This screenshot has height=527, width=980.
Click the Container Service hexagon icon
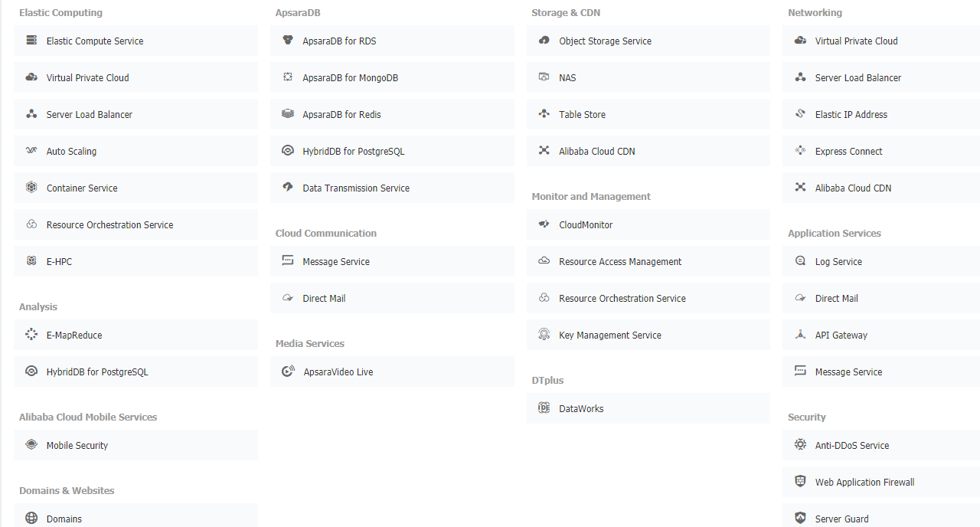click(x=31, y=188)
